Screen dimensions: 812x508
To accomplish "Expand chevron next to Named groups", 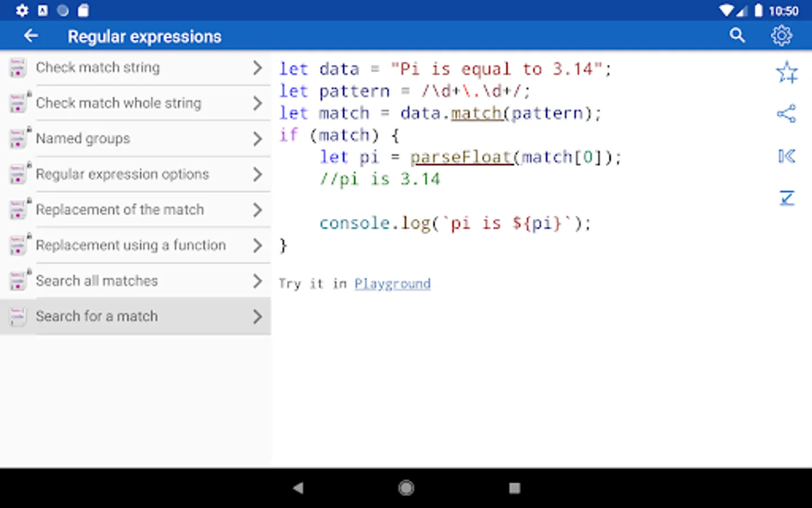I will [258, 139].
